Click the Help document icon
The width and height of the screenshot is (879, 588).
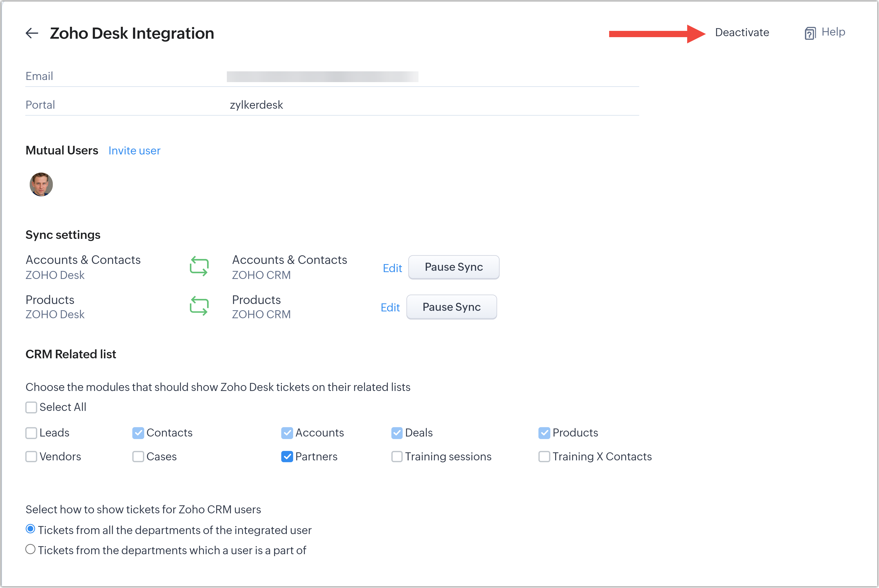click(810, 33)
